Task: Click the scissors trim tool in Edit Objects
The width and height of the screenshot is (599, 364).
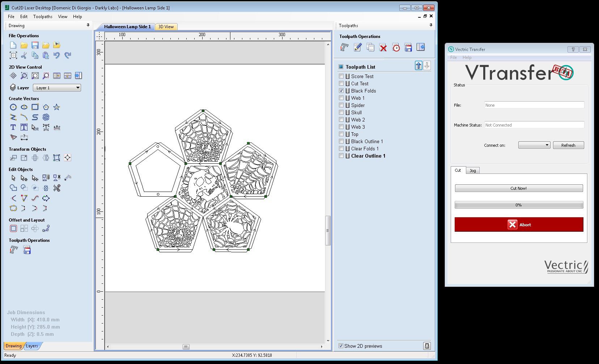Action: 57,188
